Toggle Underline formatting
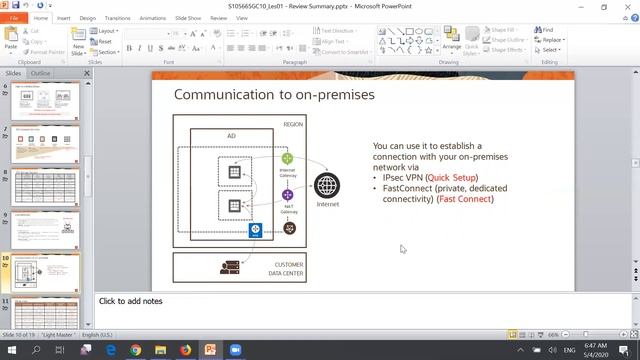 coord(150,48)
